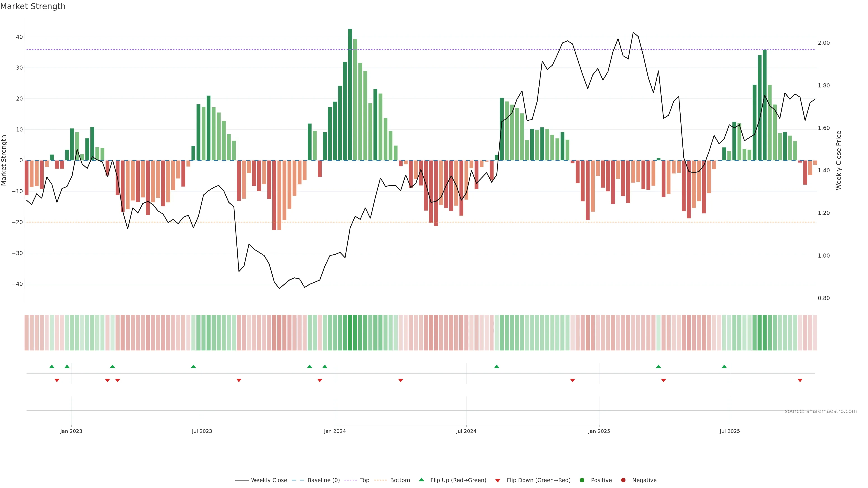This screenshot has width=868, height=488.
Task: Click the green flip-up marker just before Jul 2025
Action: pos(724,366)
